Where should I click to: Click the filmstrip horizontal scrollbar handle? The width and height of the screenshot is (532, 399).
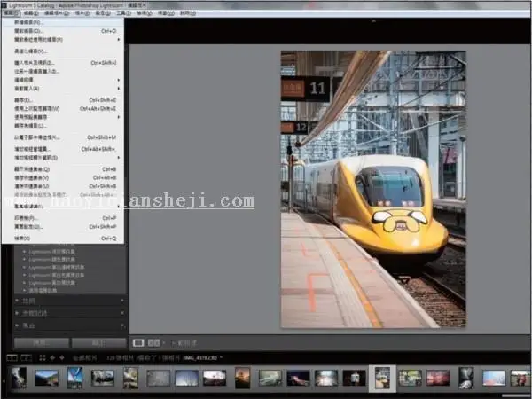tap(516, 396)
